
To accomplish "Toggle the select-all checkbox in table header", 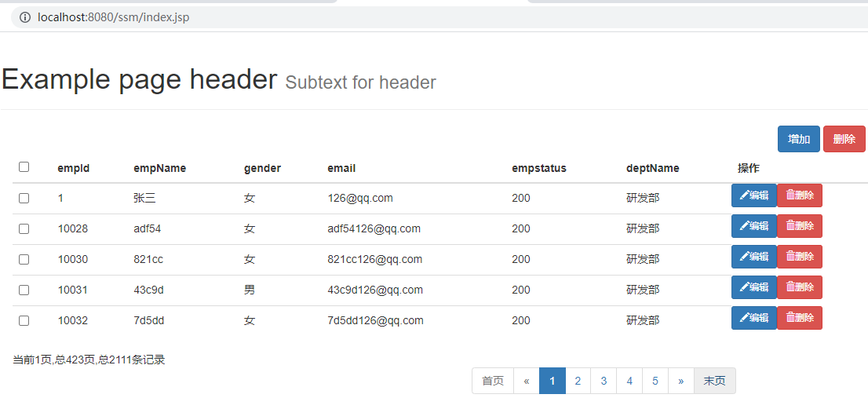I will [24, 166].
